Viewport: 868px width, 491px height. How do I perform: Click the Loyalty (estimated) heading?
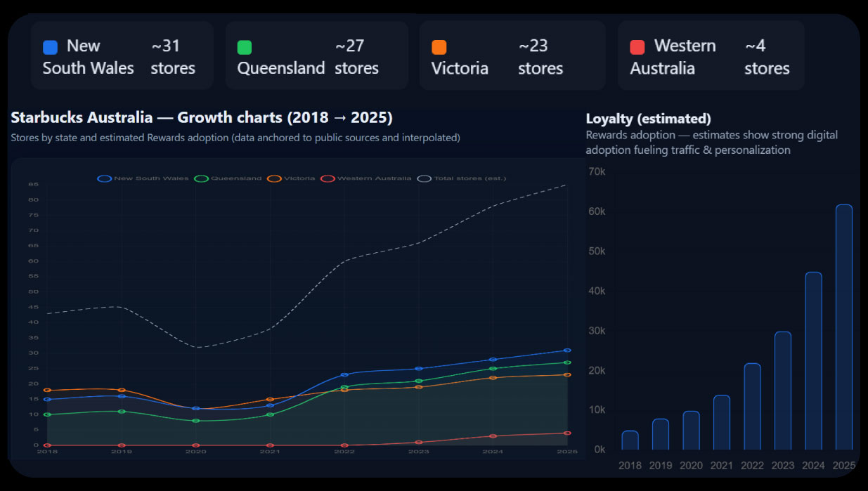[648, 119]
